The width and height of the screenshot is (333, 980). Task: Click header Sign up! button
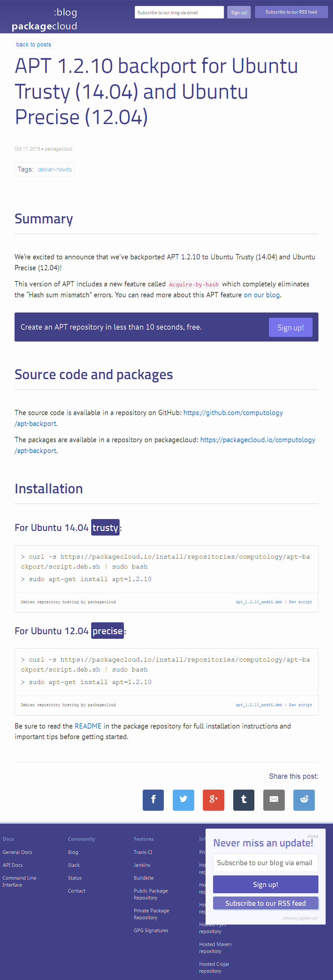pos(239,12)
